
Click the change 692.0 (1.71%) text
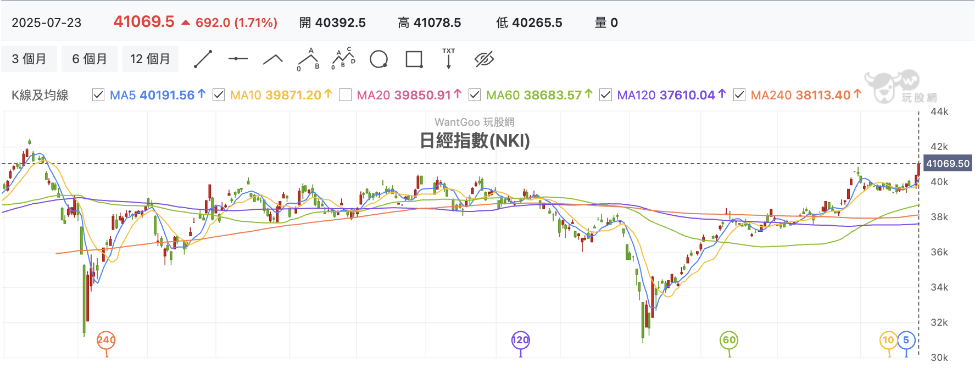click(236, 23)
